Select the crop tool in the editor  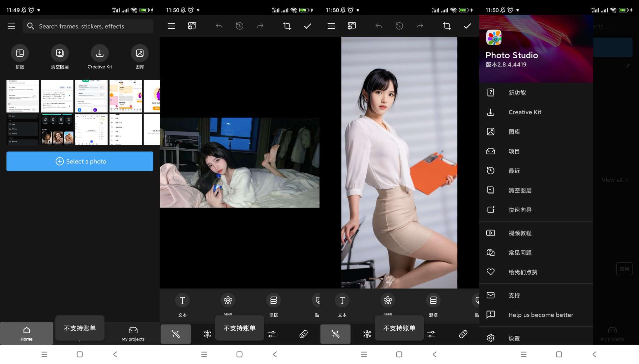[x=287, y=26]
